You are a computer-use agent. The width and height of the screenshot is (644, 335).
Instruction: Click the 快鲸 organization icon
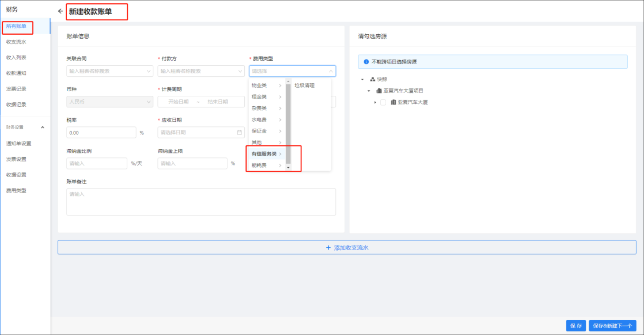click(372, 79)
